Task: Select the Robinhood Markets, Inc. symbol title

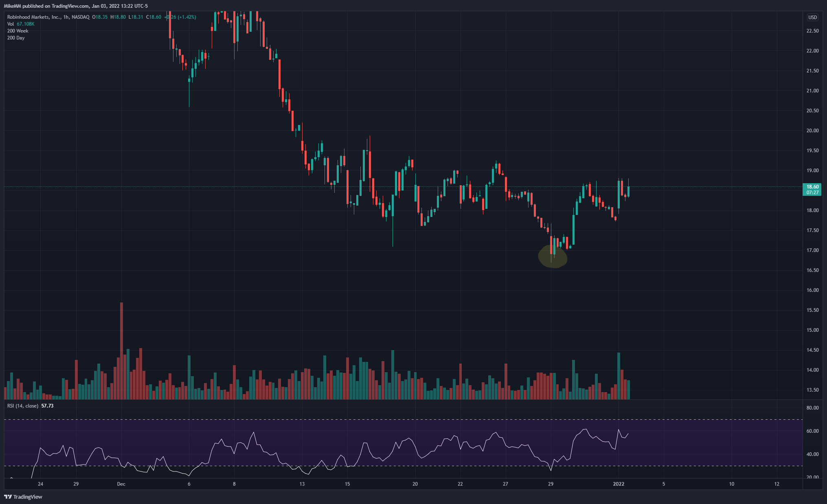Action: tap(34, 17)
